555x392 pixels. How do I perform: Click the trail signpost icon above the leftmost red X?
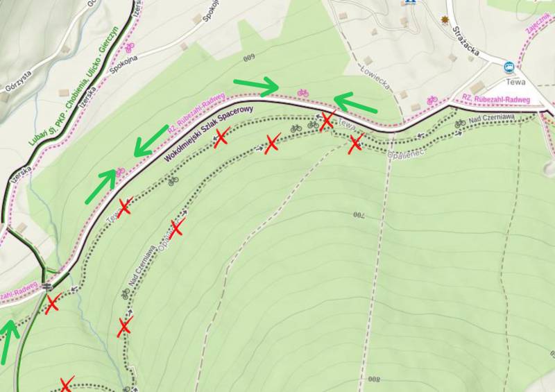click(46, 286)
